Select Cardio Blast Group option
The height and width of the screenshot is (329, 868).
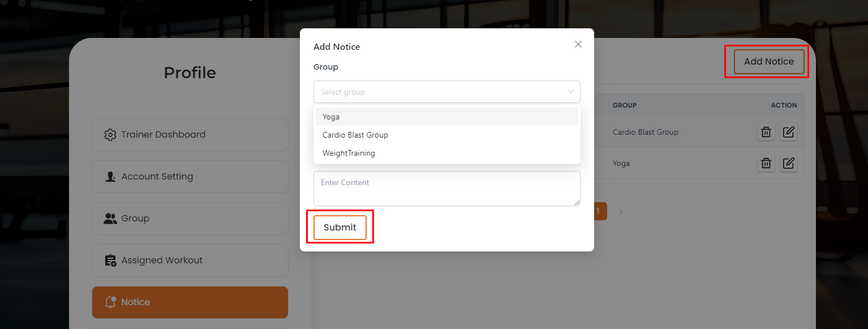click(x=355, y=135)
